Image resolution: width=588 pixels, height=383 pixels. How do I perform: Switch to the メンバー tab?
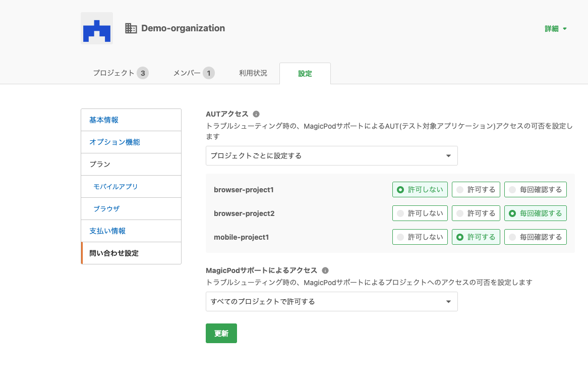194,73
